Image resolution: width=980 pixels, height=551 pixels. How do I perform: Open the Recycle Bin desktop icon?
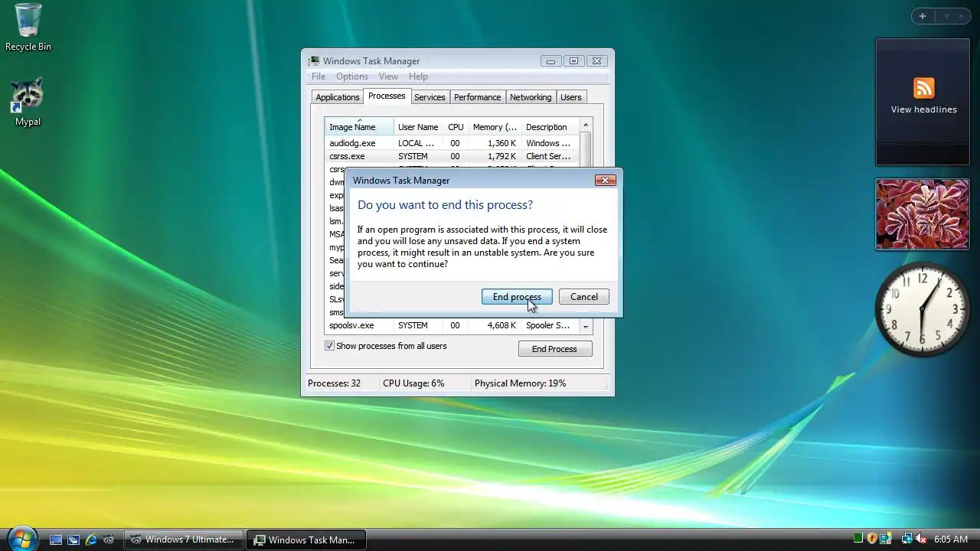pos(28,28)
